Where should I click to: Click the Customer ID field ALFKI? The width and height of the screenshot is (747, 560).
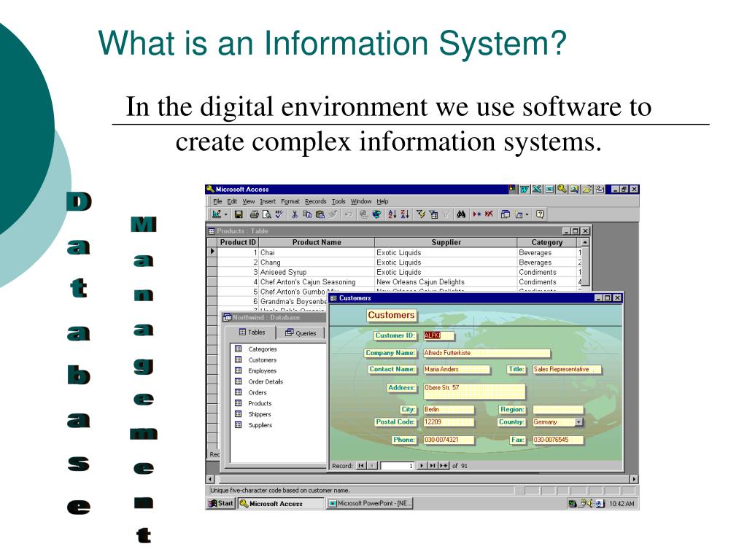(438, 335)
